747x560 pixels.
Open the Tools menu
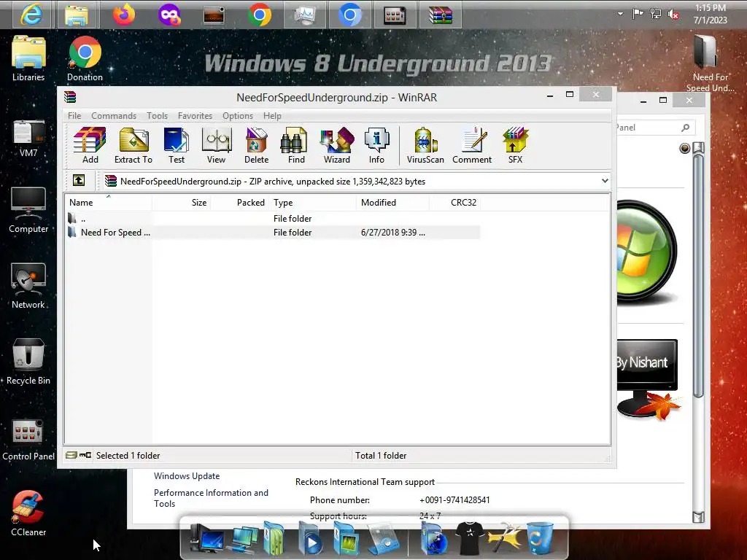158,116
